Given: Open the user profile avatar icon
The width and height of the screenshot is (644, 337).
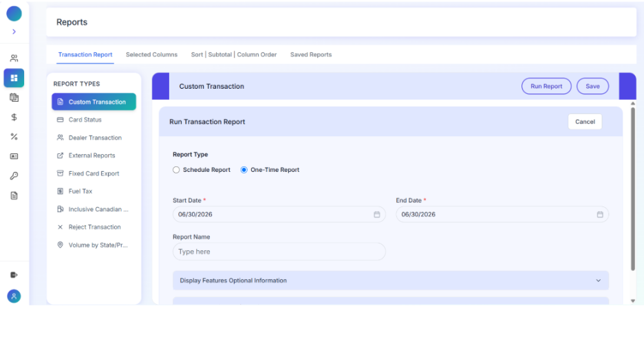Looking at the screenshot, I should (x=14, y=296).
